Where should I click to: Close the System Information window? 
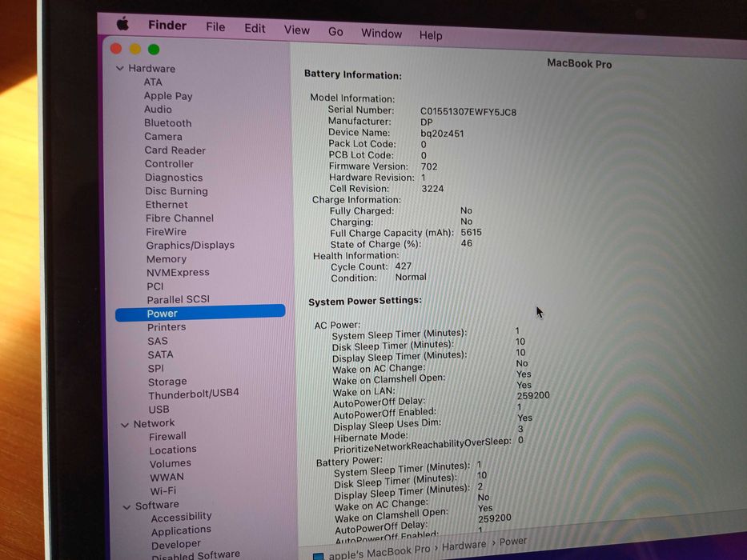(116, 48)
